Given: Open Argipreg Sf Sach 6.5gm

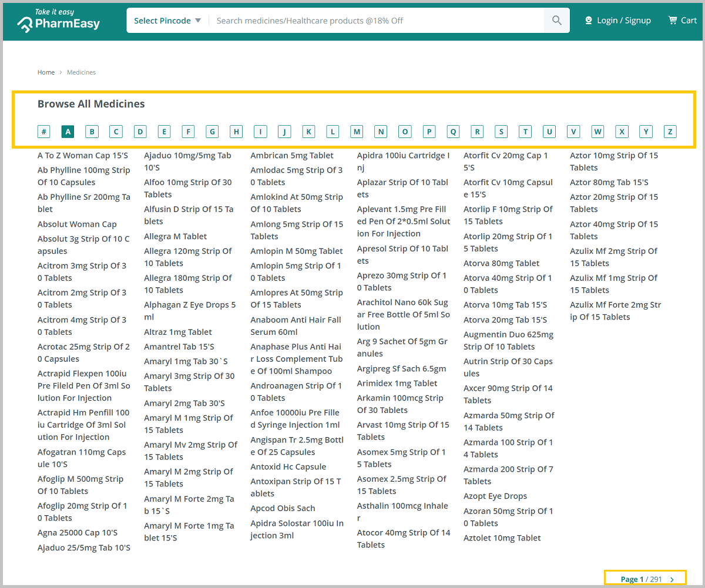Looking at the screenshot, I should click(x=401, y=369).
